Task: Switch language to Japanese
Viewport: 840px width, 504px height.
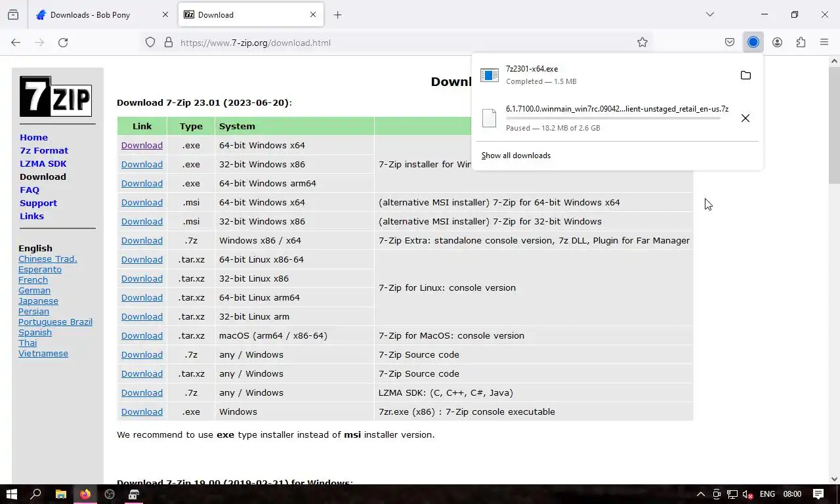Action: (x=38, y=301)
